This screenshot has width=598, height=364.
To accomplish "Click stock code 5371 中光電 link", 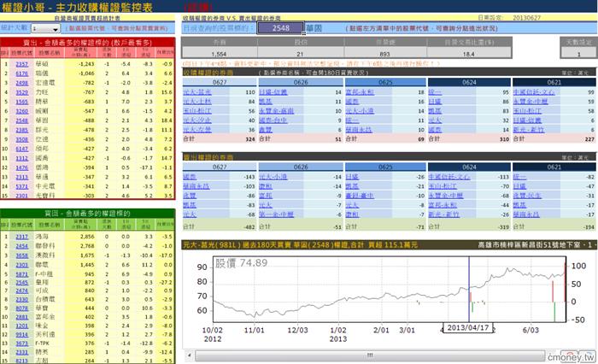I will tap(21, 186).
